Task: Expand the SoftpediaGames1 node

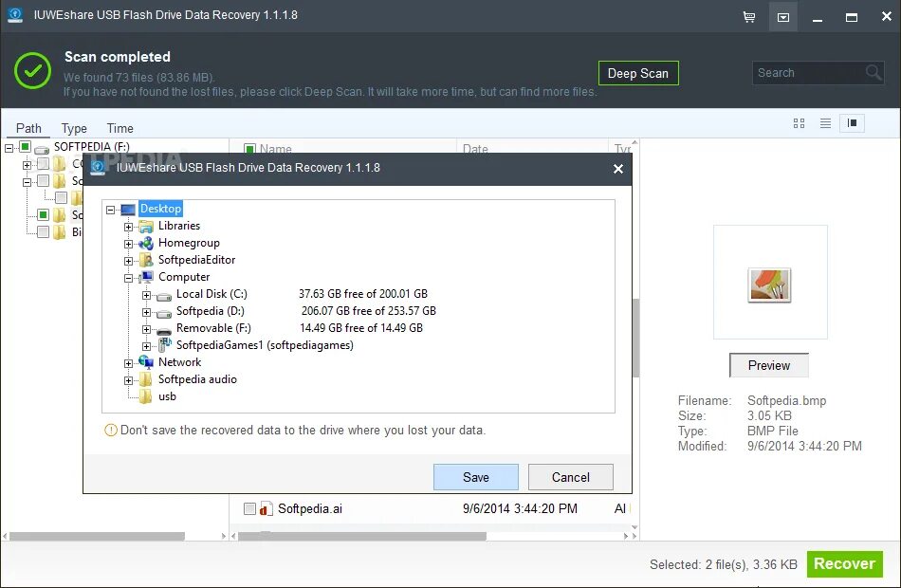Action: point(146,346)
